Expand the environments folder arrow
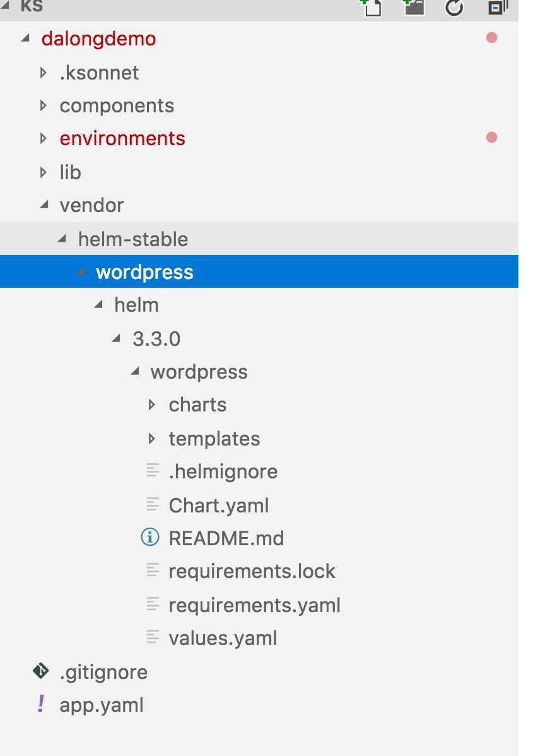 pos(44,138)
